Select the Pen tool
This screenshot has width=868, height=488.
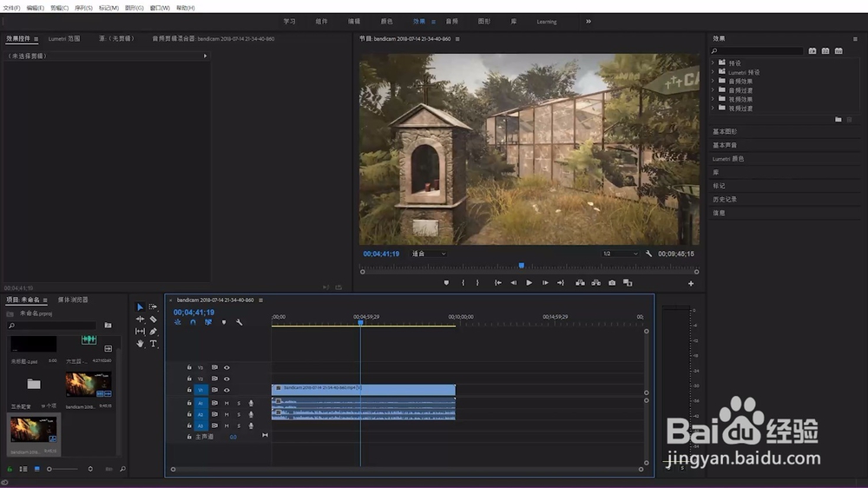[154, 331]
